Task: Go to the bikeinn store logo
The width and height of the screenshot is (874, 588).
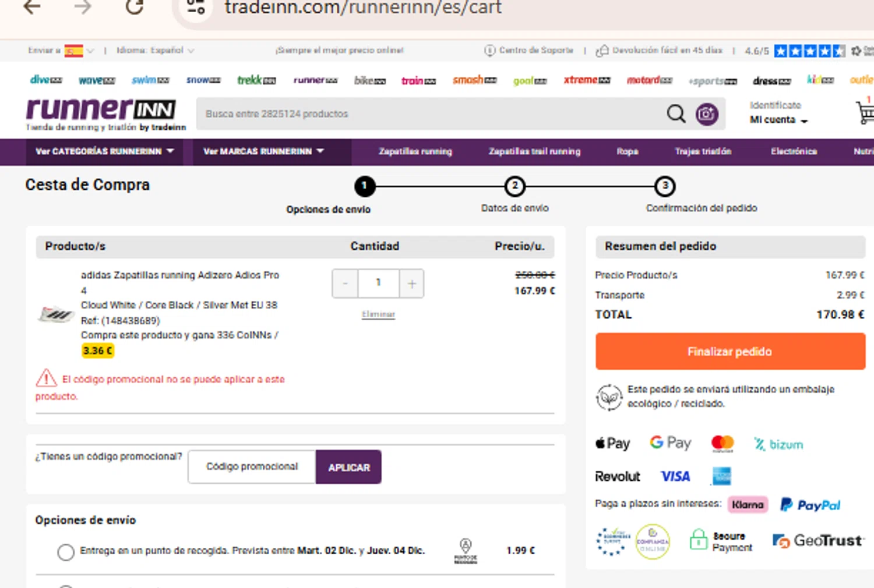Action: coord(370,80)
